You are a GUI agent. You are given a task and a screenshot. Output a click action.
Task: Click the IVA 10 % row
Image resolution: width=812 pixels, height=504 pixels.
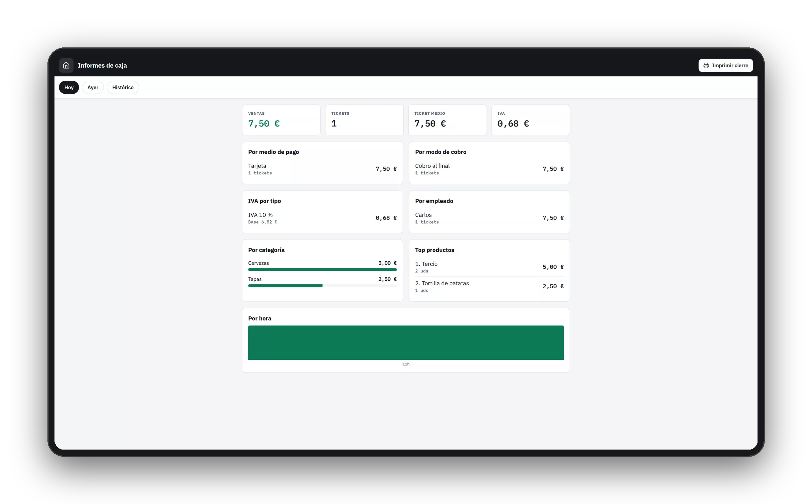[x=322, y=218]
